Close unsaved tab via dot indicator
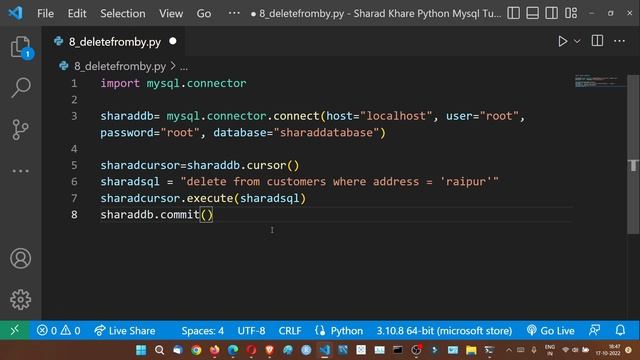Viewport: 640px width, 360px height. point(173,41)
